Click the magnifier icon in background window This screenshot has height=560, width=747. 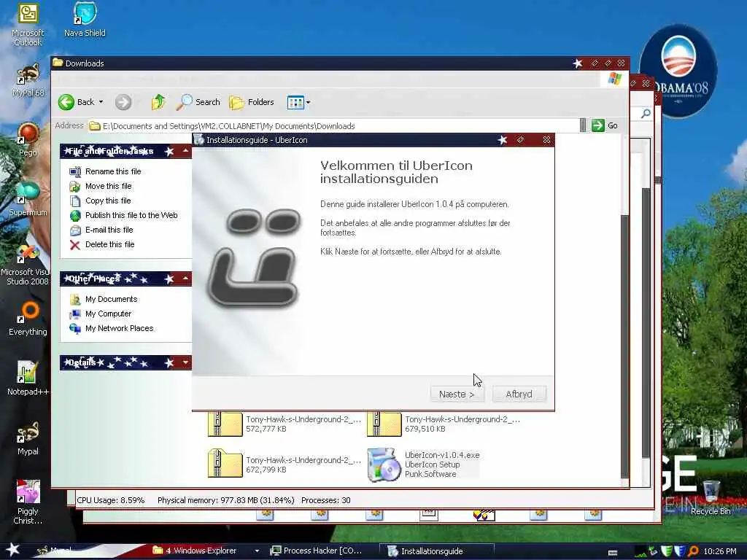point(646,113)
